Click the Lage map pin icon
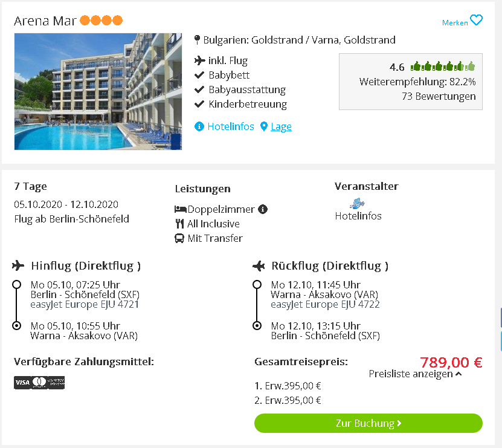The height and width of the screenshot is (448, 502). pos(264,126)
